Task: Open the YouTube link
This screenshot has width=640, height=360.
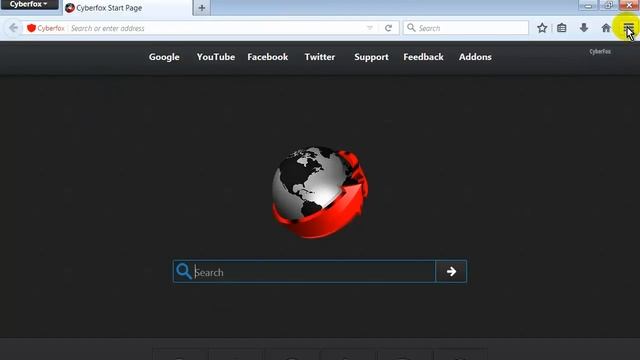Action: [216, 57]
